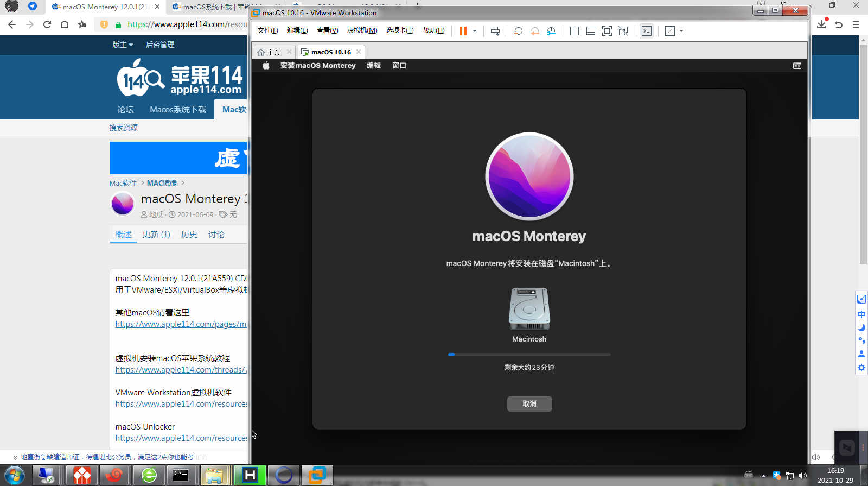Open apple114.com/pages link under 其他macOS
The width and height of the screenshot is (868, 486).
(181, 324)
